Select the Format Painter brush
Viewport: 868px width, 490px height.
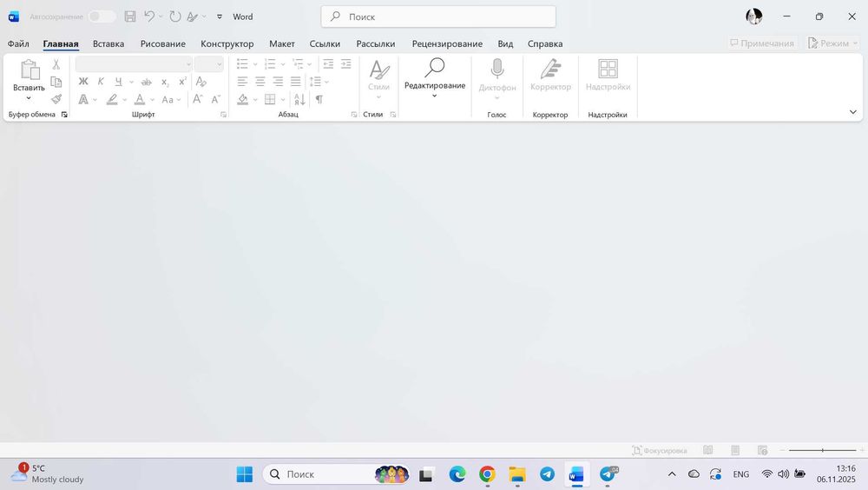pyautogui.click(x=56, y=99)
